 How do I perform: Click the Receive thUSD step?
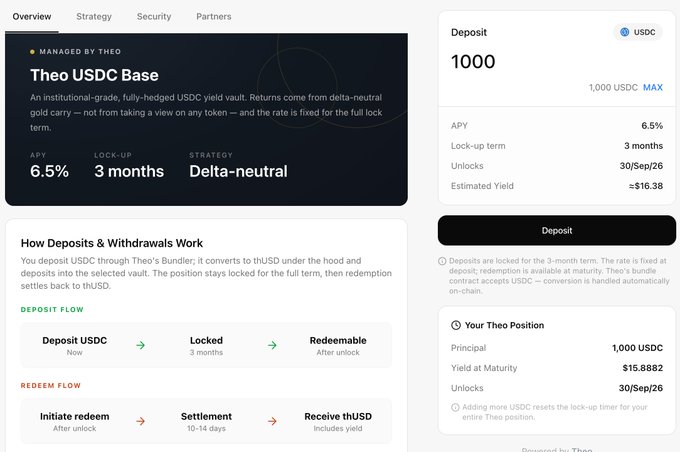(x=338, y=422)
